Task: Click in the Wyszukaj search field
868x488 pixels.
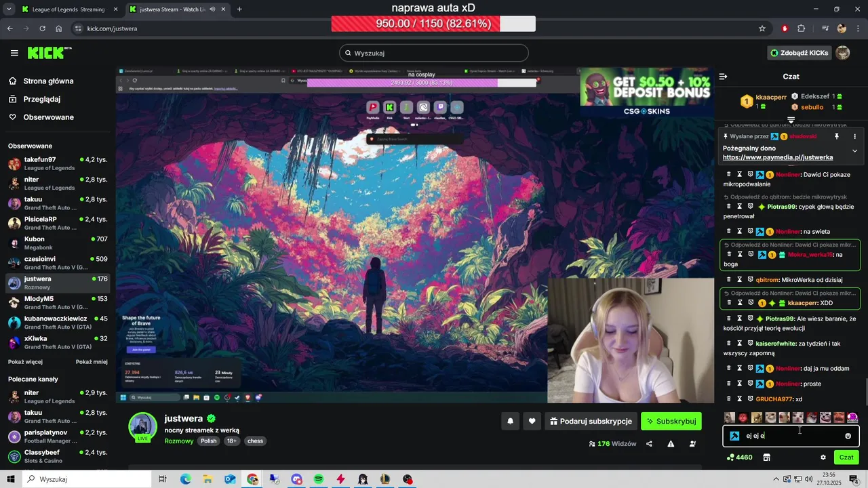Action: coord(434,53)
